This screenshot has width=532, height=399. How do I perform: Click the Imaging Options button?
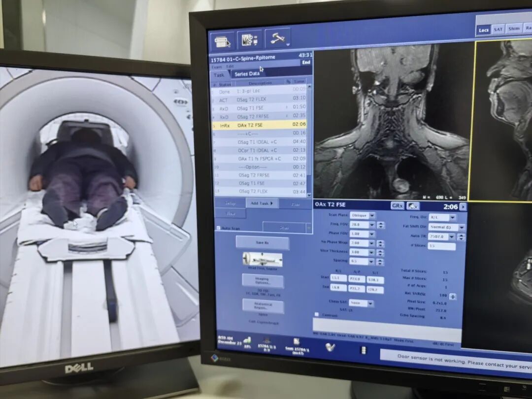(x=262, y=281)
